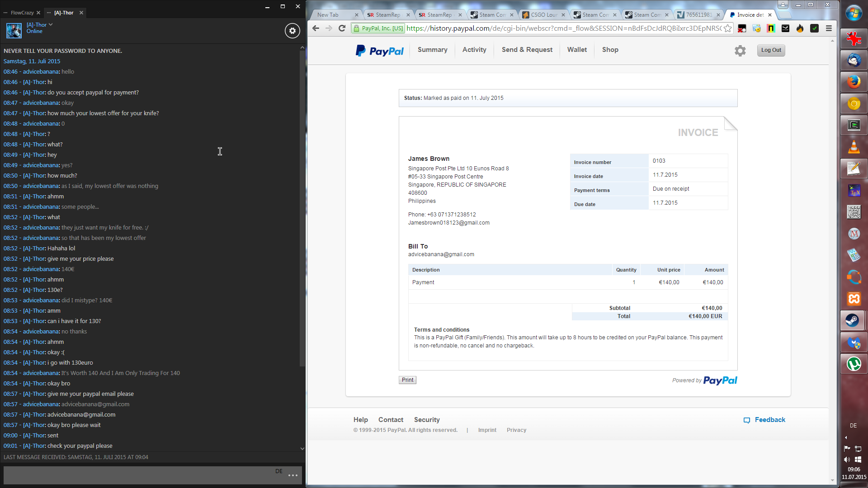Expand [A]-Thor name dropdown arrow
The width and height of the screenshot is (868, 488).
[51, 25]
